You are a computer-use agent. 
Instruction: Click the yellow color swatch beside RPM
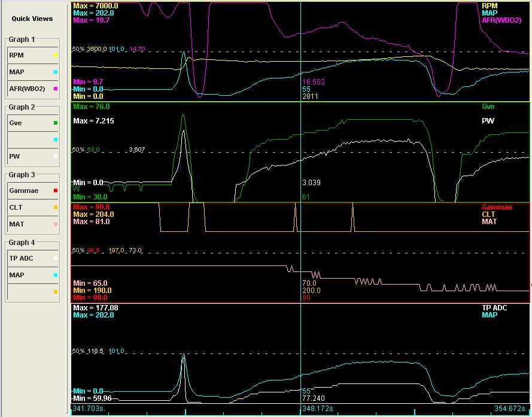click(55, 55)
